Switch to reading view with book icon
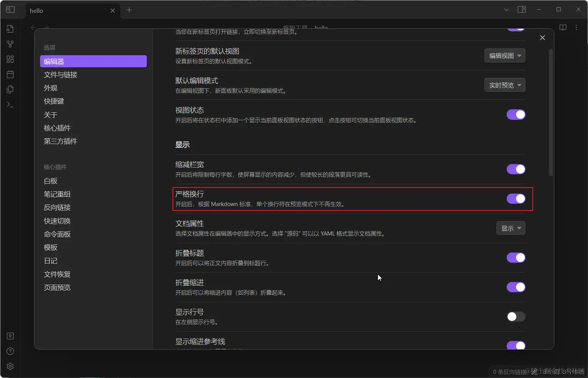The image size is (588, 378). (563, 27)
